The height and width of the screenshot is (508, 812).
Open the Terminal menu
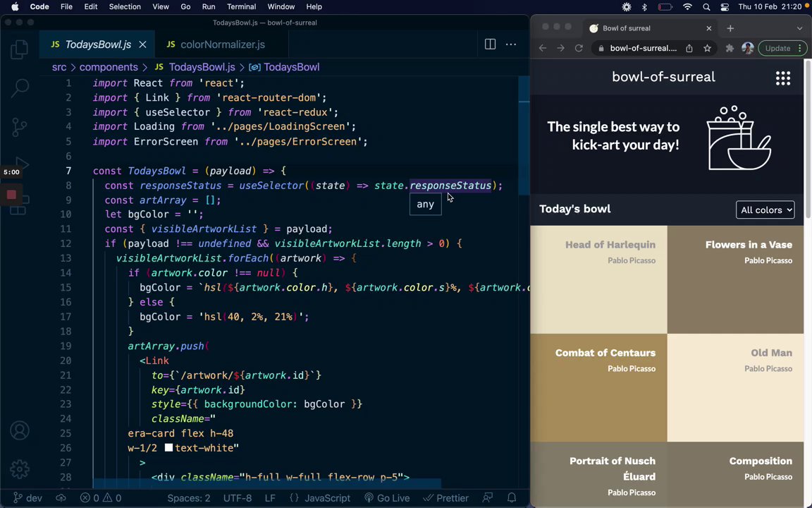tap(241, 7)
